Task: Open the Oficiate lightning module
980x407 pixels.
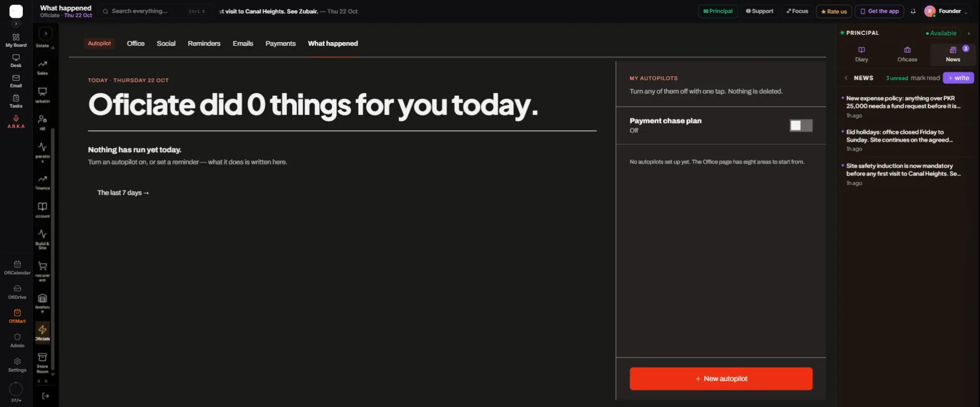Action: (43, 332)
